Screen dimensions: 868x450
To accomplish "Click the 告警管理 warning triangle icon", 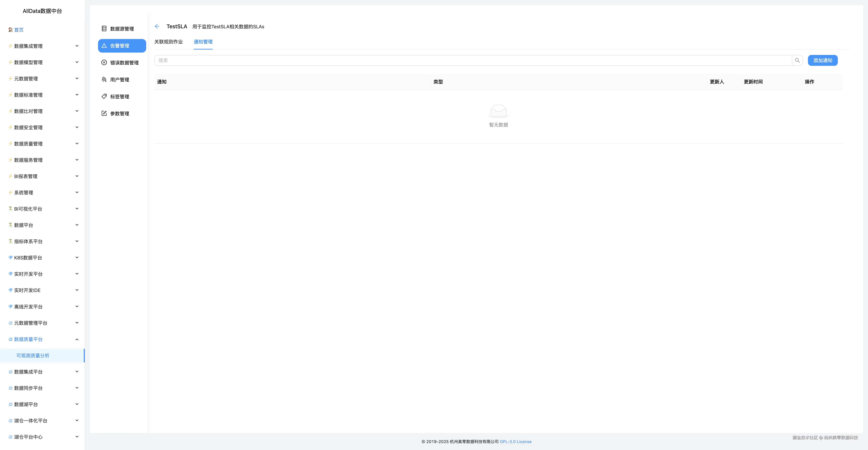I will click(104, 45).
